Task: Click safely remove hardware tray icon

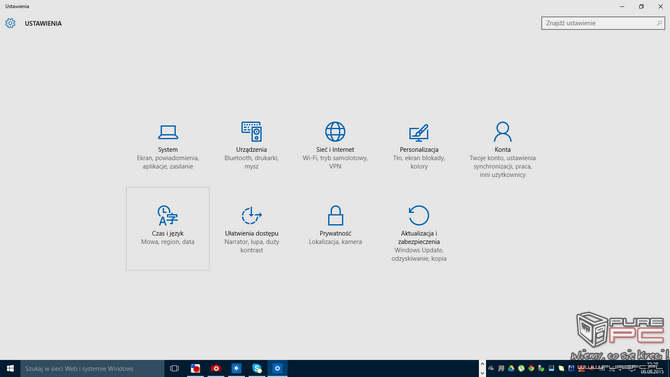Action: click(x=541, y=368)
